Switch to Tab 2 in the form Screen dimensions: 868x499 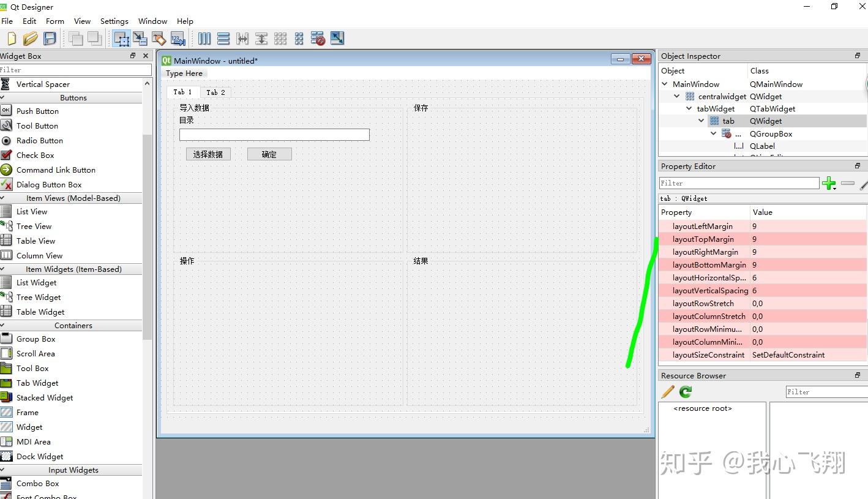tap(215, 92)
